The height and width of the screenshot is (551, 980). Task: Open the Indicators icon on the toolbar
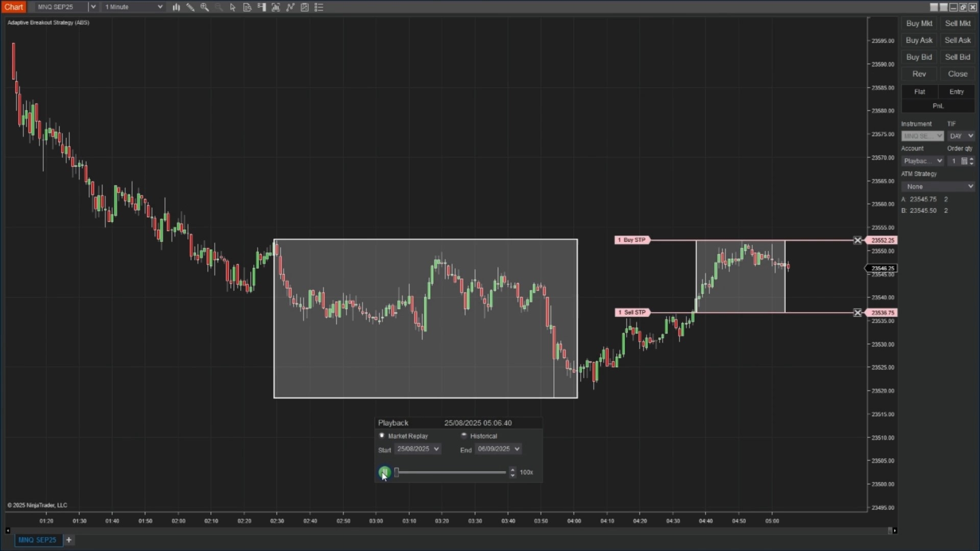click(276, 7)
